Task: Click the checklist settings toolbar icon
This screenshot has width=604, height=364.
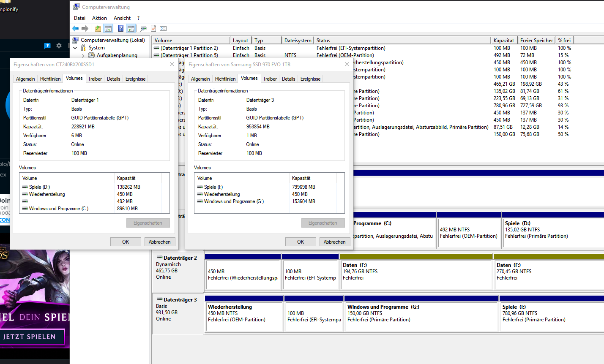Action: [x=164, y=28]
